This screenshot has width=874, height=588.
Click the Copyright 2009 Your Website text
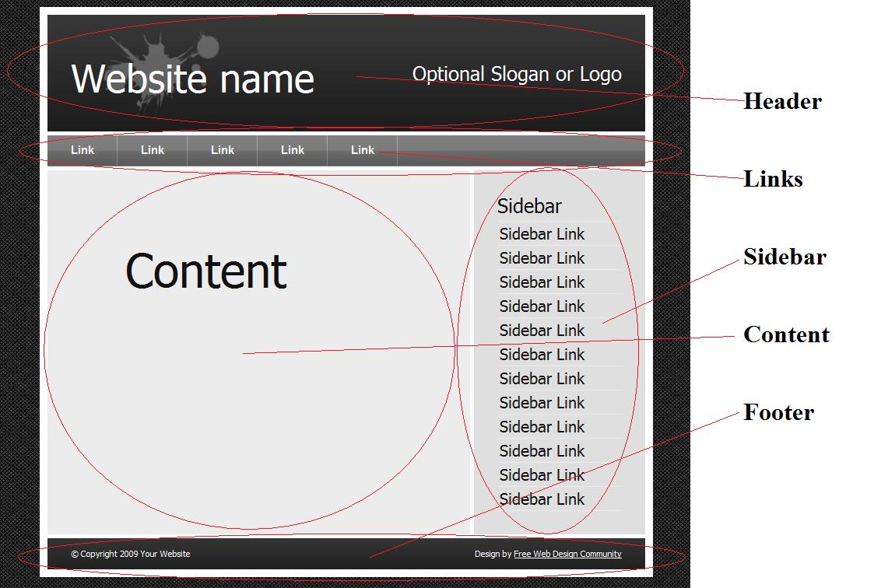(131, 555)
